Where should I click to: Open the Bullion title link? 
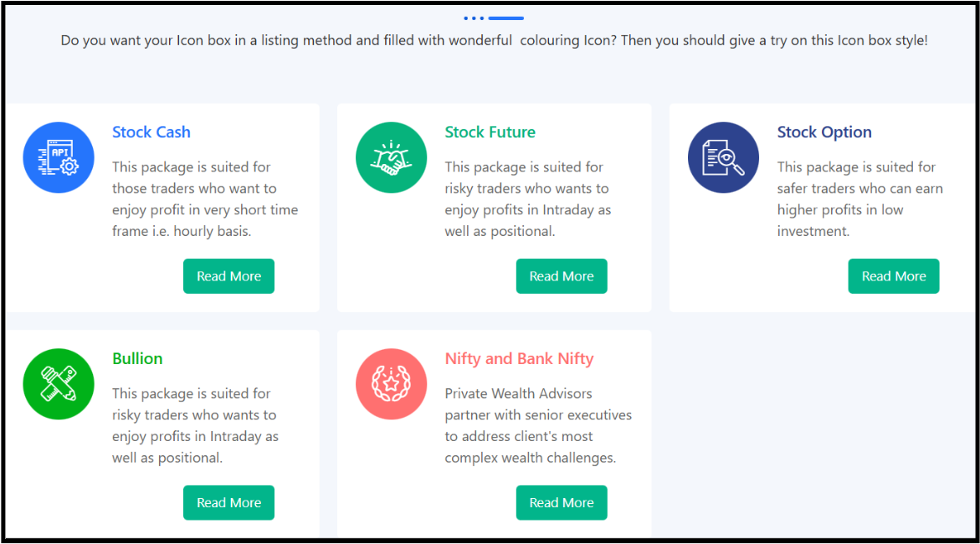137,358
